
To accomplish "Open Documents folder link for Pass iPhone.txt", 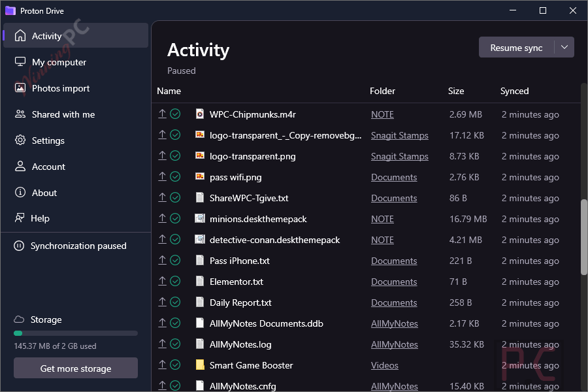I will coord(394,261).
